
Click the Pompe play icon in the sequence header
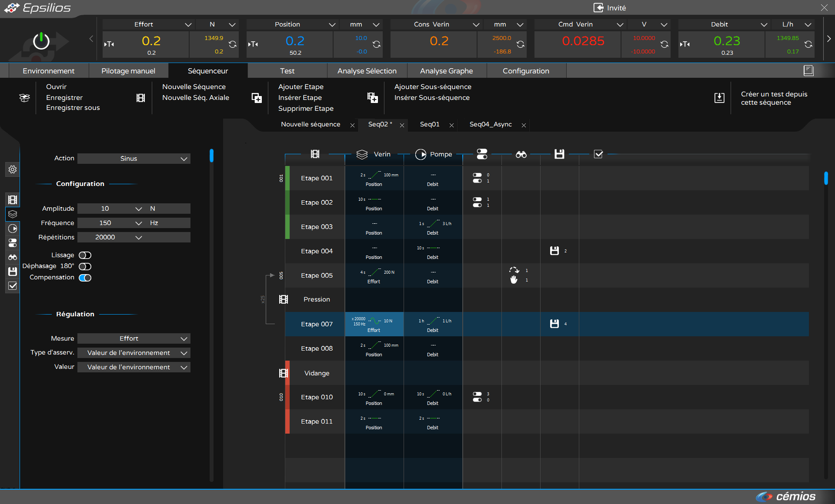(x=421, y=154)
